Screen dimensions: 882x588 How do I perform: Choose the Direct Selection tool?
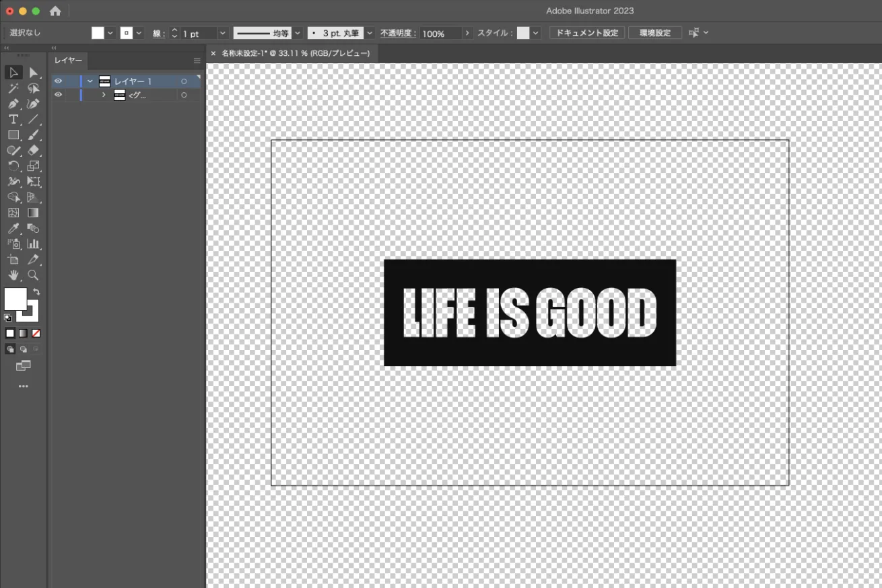tap(33, 73)
